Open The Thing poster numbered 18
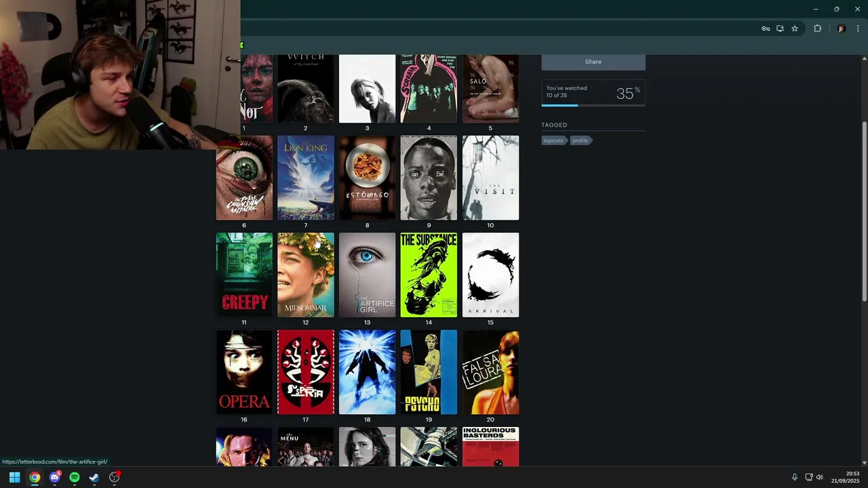 pos(367,372)
